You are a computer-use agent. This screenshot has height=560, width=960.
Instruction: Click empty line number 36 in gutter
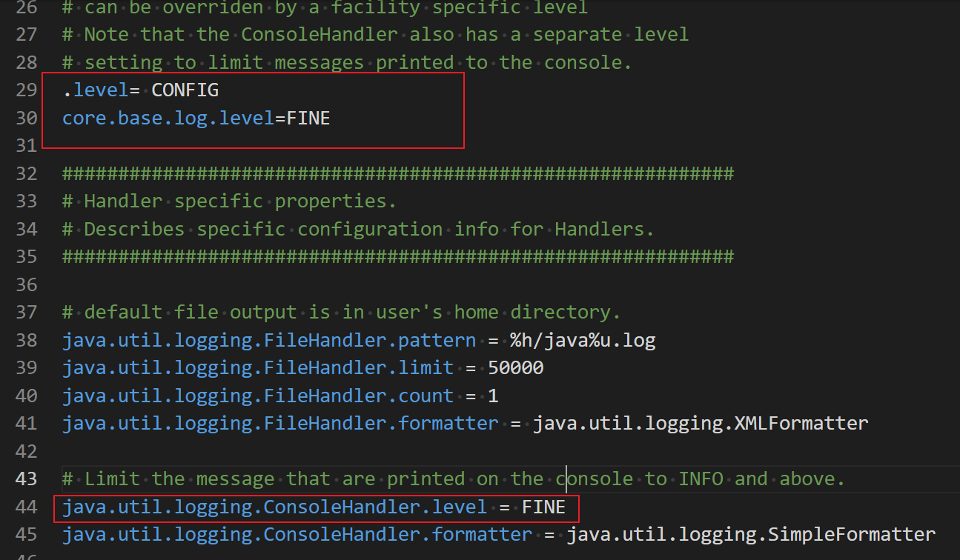26,284
